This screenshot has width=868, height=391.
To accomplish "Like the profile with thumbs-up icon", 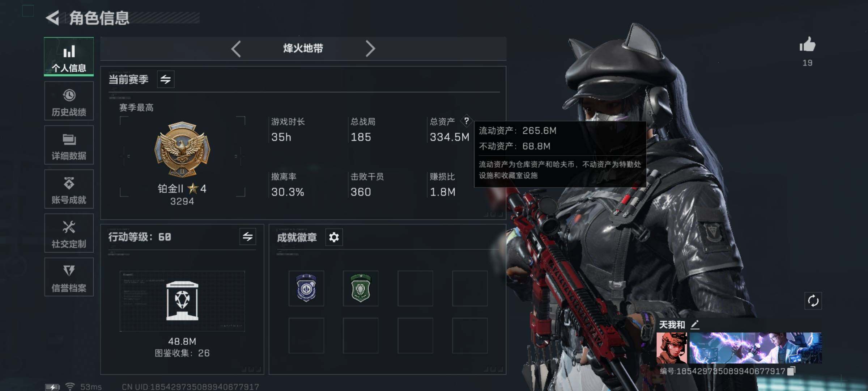I will pyautogui.click(x=807, y=45).
